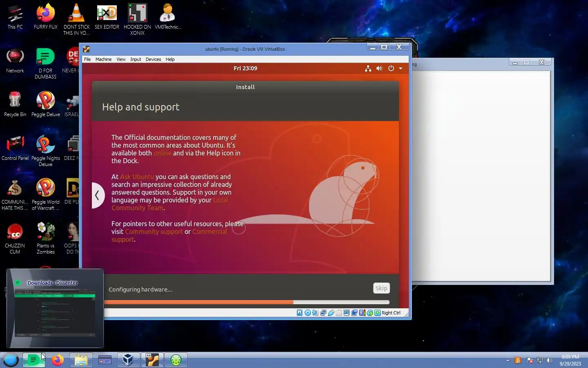This screenshot has width=588, height=368.
Task: Click the Ubuntu network icon in top panel
Action: pos(368,68)
